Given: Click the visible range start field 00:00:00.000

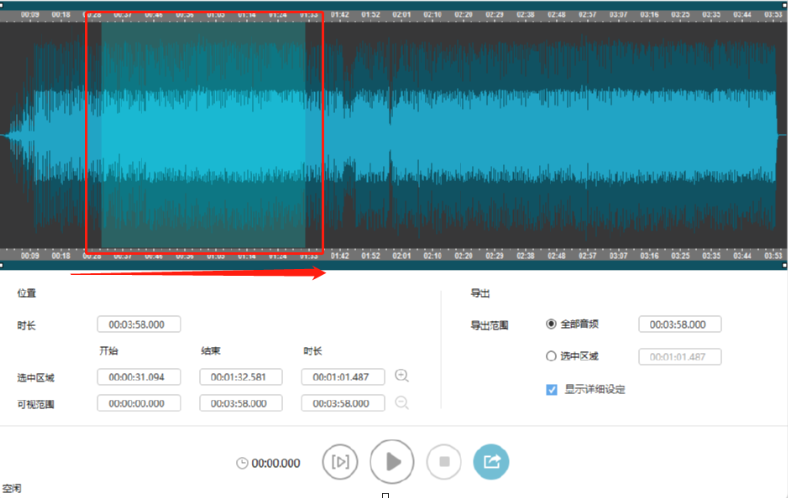Looking at the screenshot, I should tap(139, 403).
